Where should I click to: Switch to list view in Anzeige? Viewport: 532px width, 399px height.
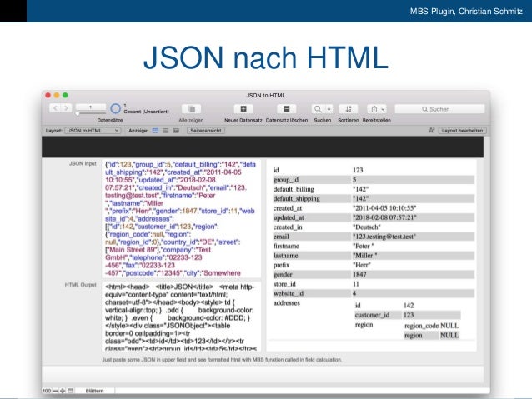pos(165,131)
